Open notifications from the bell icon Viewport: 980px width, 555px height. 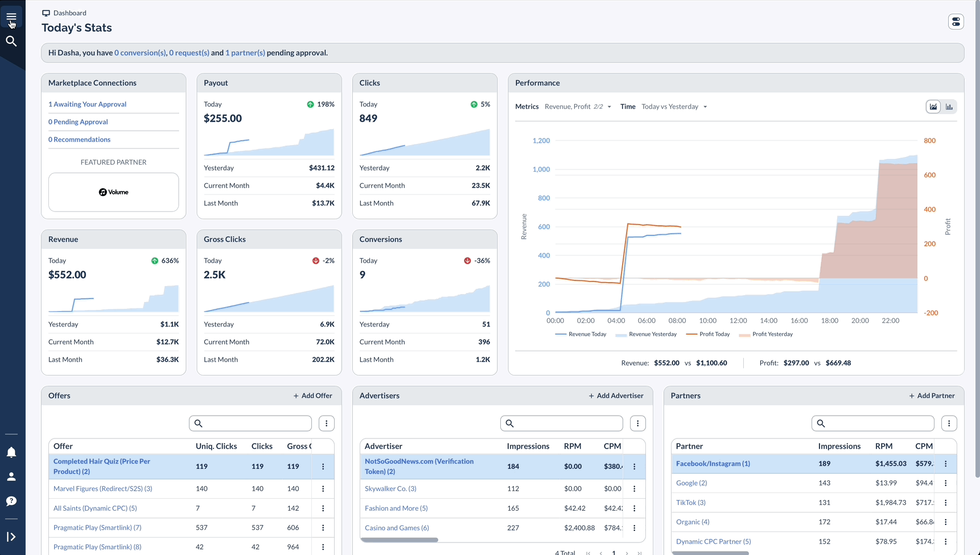click(12, 452)
